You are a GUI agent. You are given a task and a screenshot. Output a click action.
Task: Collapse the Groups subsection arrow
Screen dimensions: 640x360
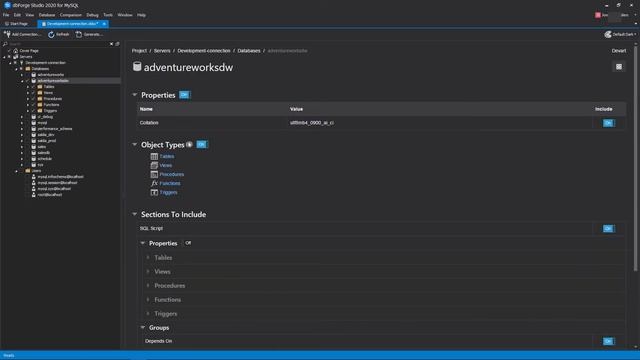143,327
